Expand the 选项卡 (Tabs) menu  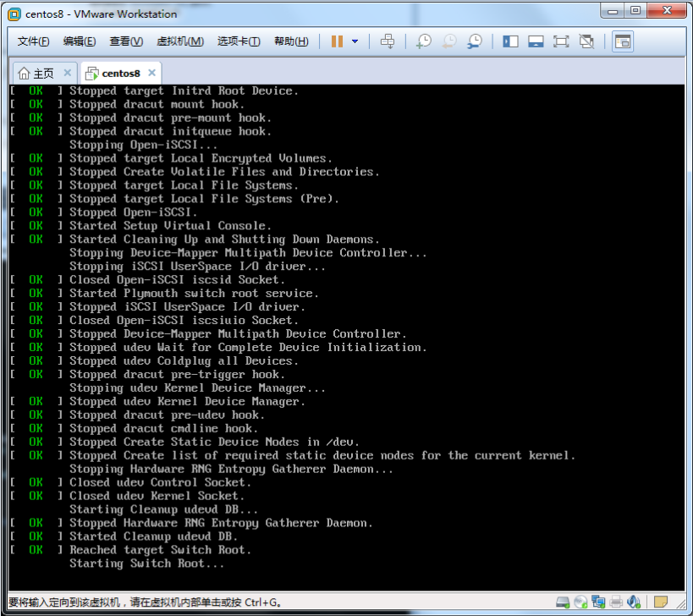tap(238, 41)
